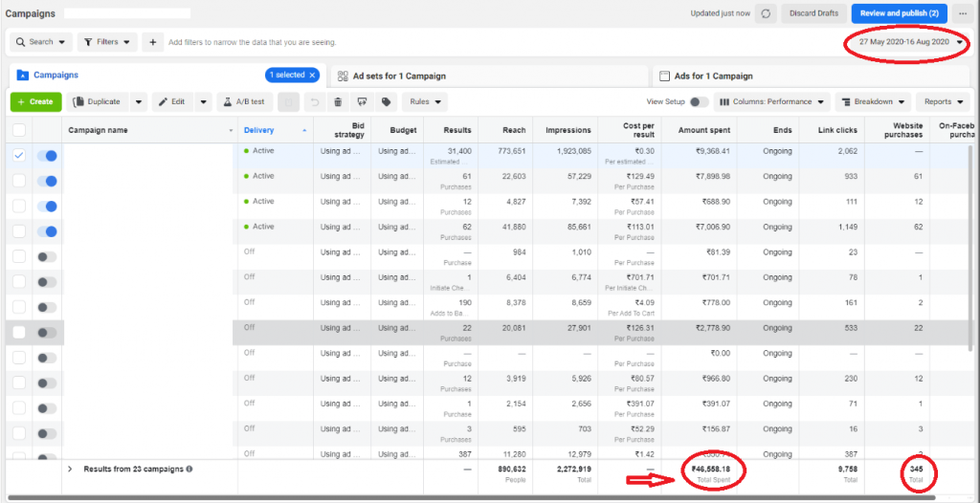Click the Link clicks column header
This screenshot has width=980, height=503.
837,130
